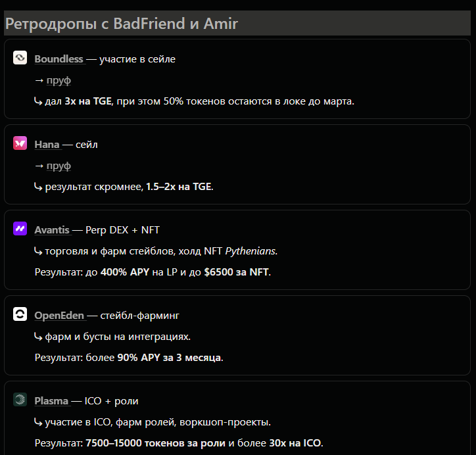Click the bold '3x на TGE' text

pos(88,101)
